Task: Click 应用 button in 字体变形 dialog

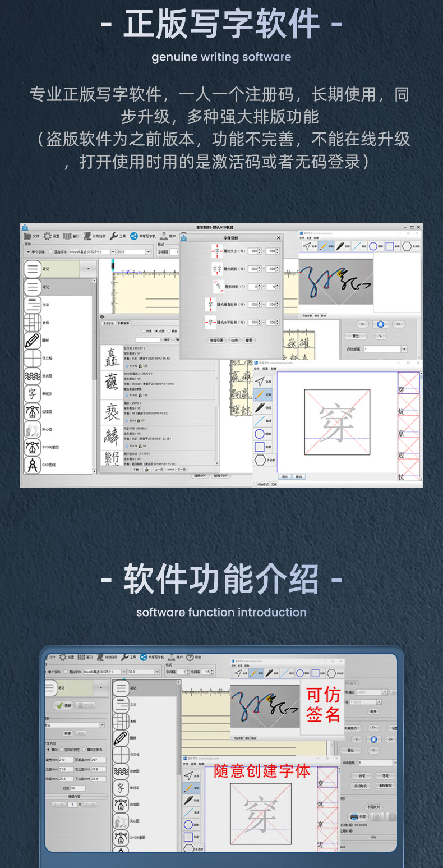Action: [x=234, y=341]
